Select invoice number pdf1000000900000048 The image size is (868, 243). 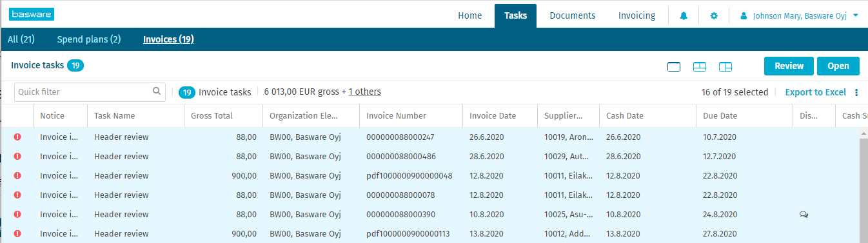[x=409, y=175]
